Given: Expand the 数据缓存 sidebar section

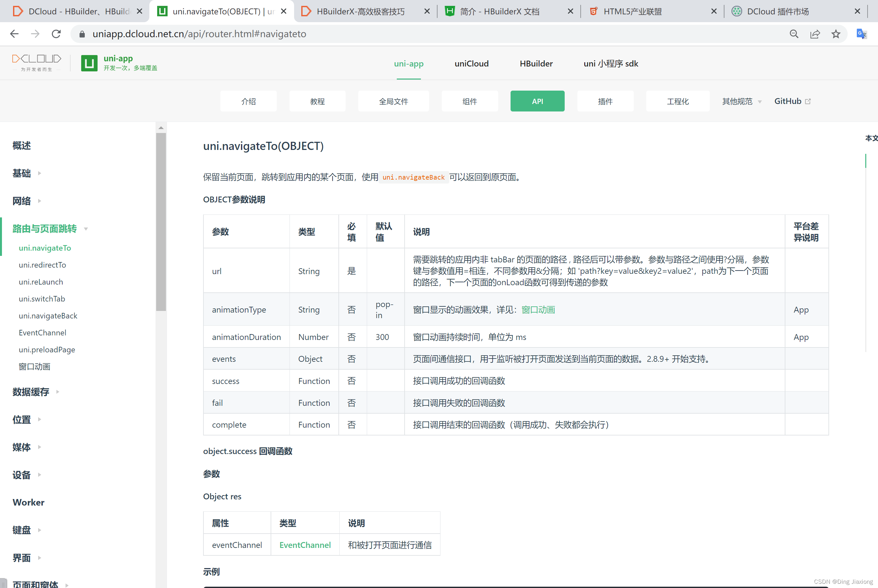Looking at the screenshot, I should 36,392.
